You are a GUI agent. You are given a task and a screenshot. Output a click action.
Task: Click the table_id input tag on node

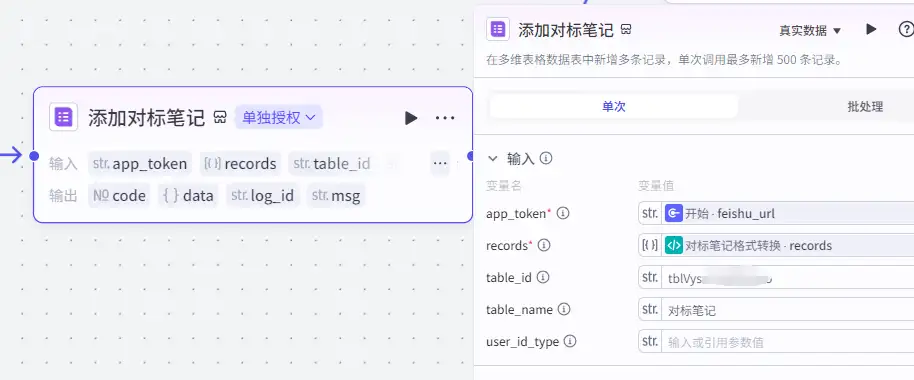coord(332,164)
